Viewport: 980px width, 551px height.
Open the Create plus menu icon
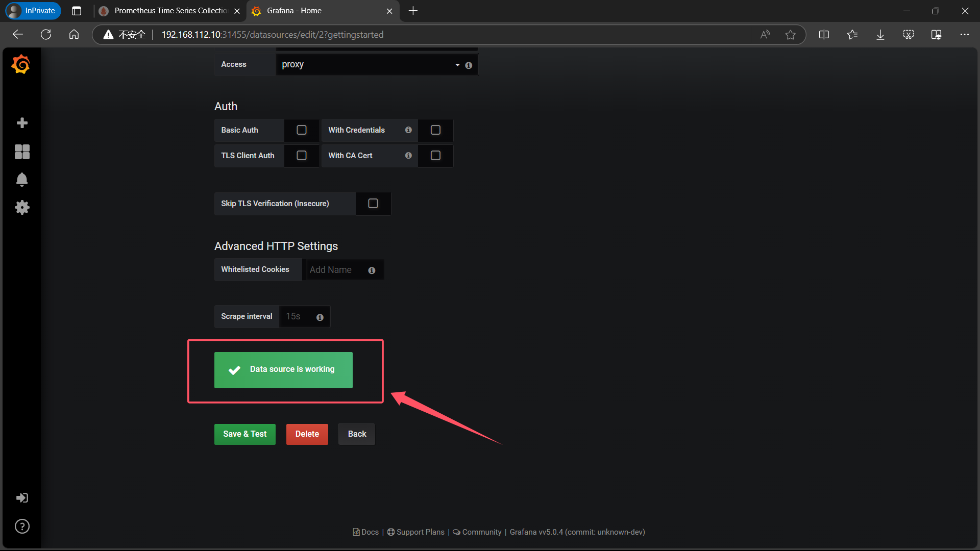pyautogui.click(x=22, y=123)
